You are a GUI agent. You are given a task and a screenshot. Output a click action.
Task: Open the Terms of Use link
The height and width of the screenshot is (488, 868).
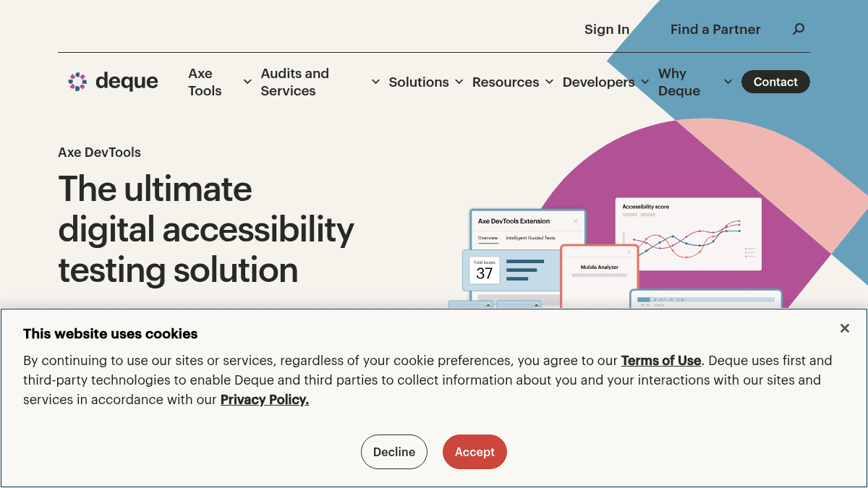[x=661, y=361]
